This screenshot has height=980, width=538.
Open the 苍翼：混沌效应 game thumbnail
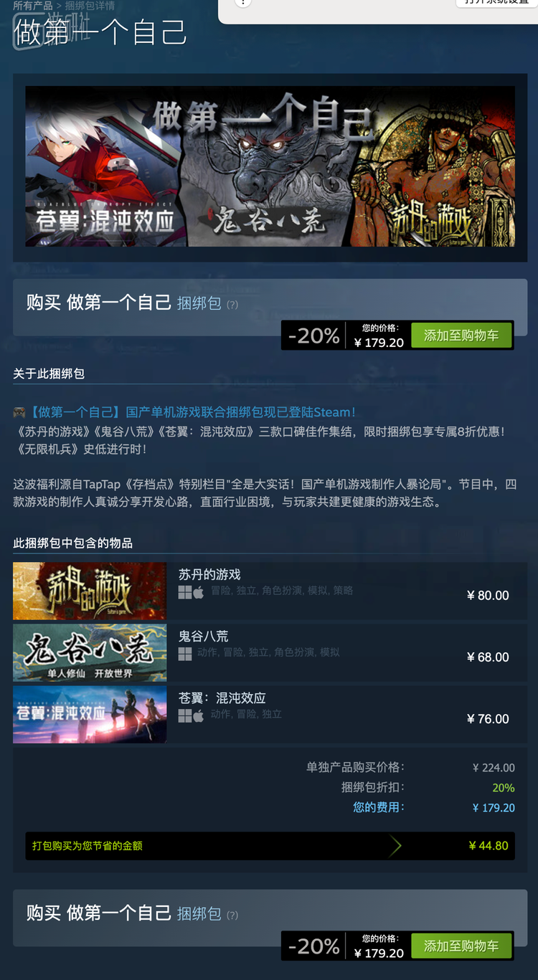90,715
